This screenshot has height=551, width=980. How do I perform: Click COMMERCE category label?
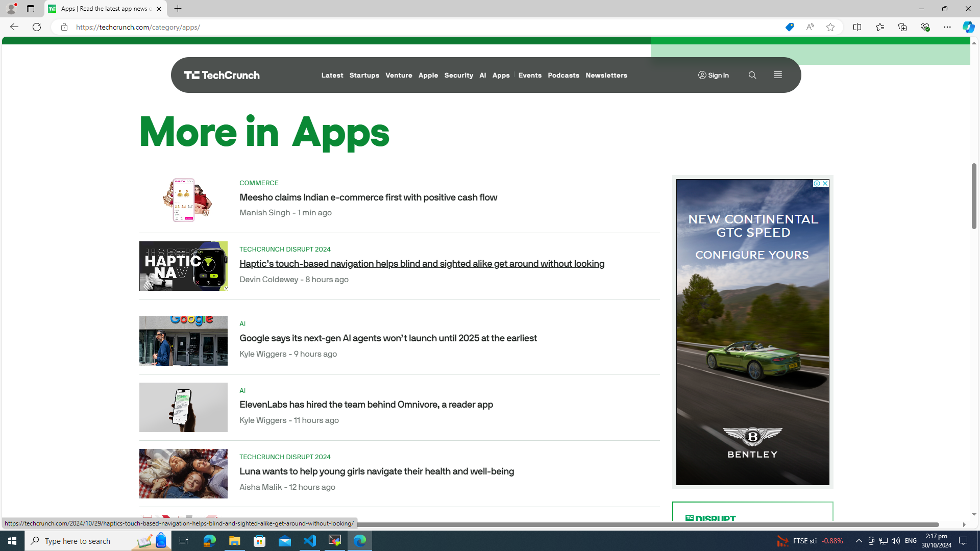tap(259, 183)
